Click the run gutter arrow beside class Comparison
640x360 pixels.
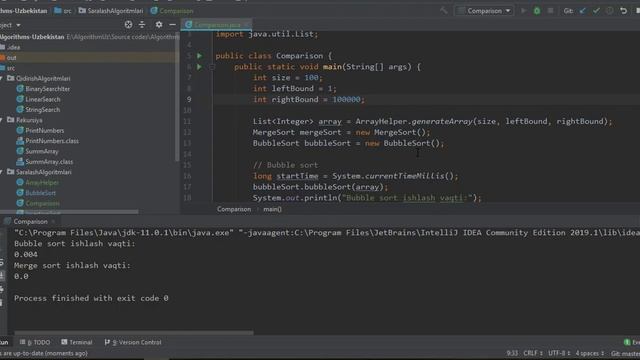click(199, 56)
